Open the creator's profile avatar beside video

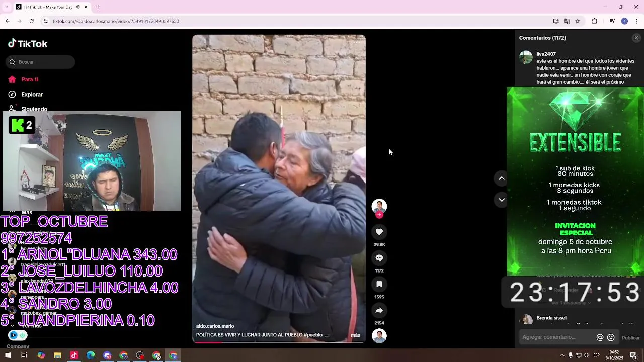point(379,206)
